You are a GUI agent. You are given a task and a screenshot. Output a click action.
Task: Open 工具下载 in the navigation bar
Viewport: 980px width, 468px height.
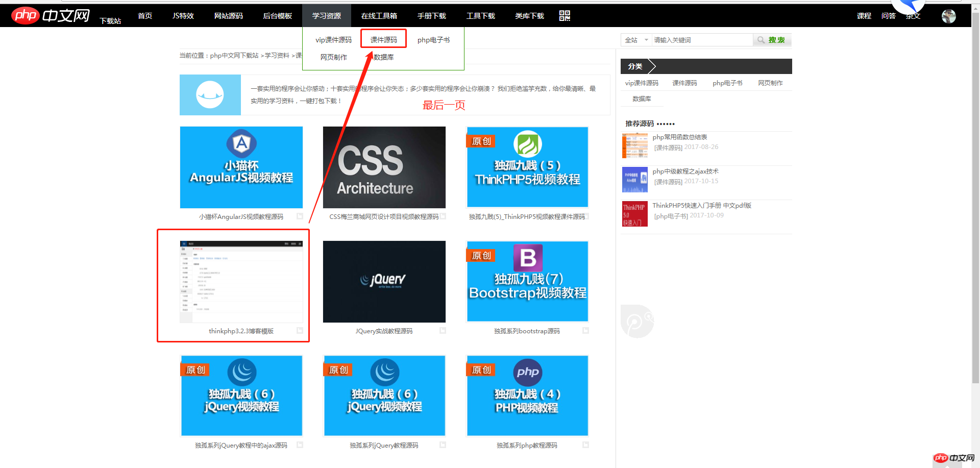point(481,16)
